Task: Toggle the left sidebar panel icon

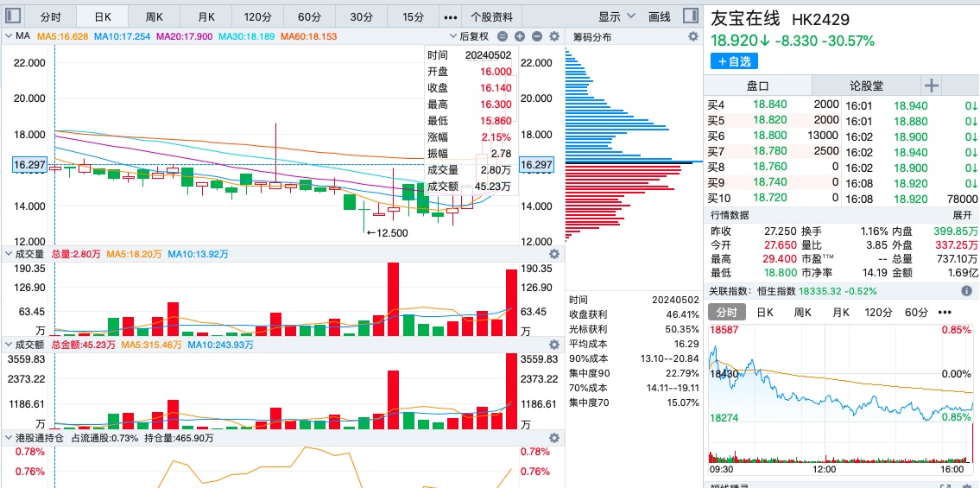Action: [x=12, y=16]
